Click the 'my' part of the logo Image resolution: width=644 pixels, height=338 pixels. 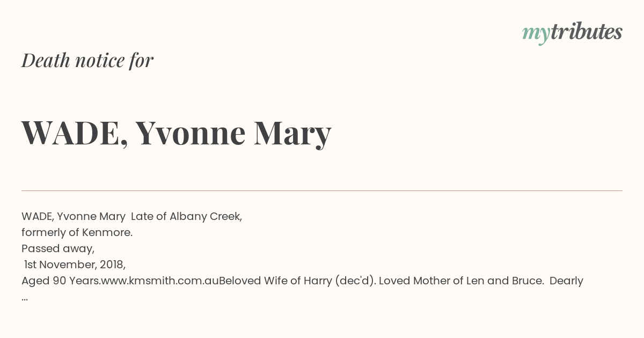[536, 34]
